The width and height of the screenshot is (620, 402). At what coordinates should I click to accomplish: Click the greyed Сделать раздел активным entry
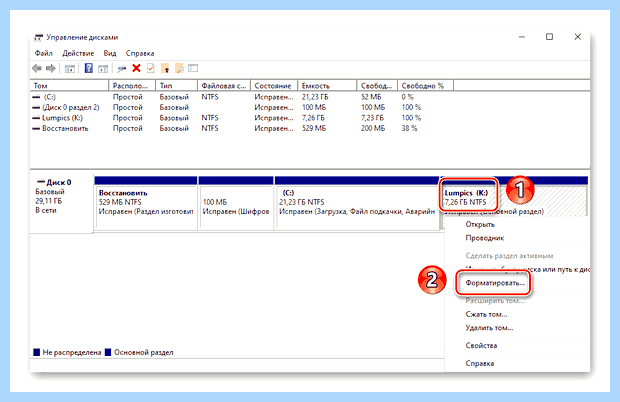[x=509, y=256]
